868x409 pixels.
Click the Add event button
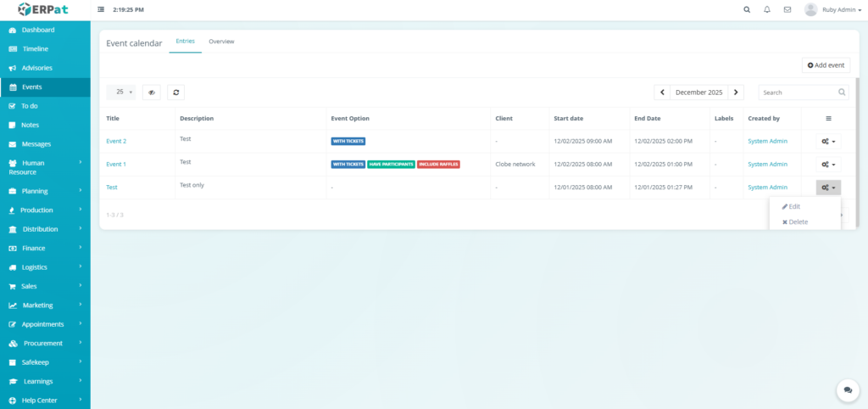[826, 65]
